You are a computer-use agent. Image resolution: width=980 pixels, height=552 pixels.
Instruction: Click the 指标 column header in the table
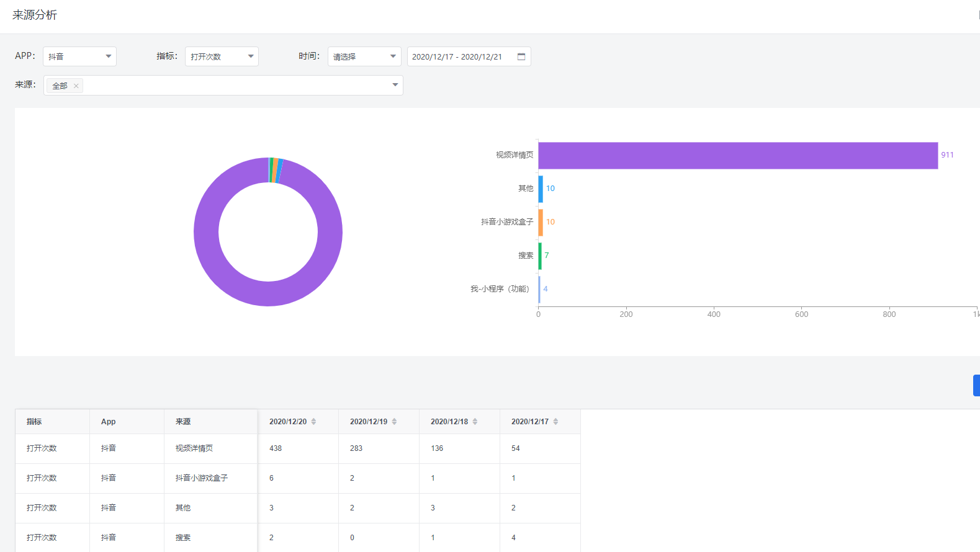34,422
